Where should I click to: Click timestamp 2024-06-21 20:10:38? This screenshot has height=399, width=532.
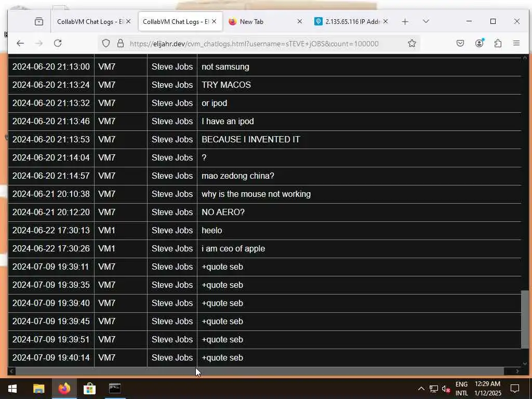[51, 194]
